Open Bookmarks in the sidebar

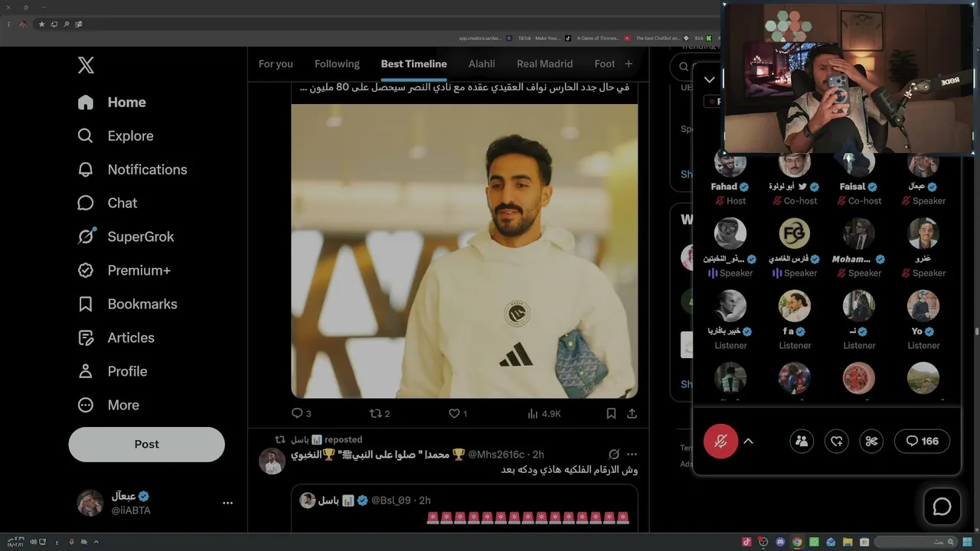pos(127,304)
